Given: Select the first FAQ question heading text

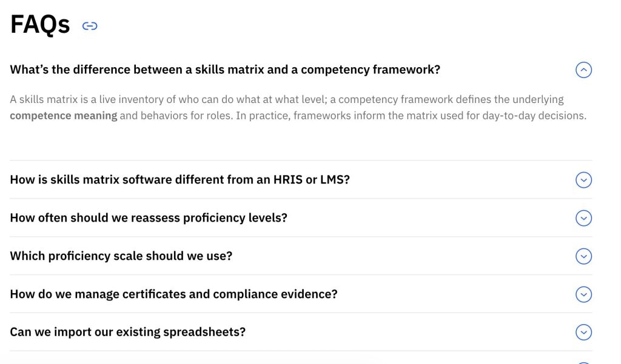Looking at the screenshot, I should pyautogui.click(x=224, y=69).
